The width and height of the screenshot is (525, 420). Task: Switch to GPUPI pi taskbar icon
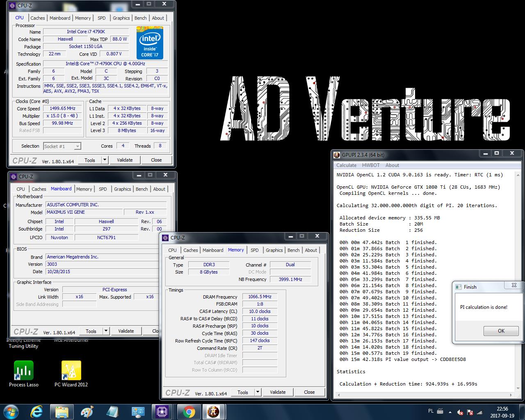214,412
